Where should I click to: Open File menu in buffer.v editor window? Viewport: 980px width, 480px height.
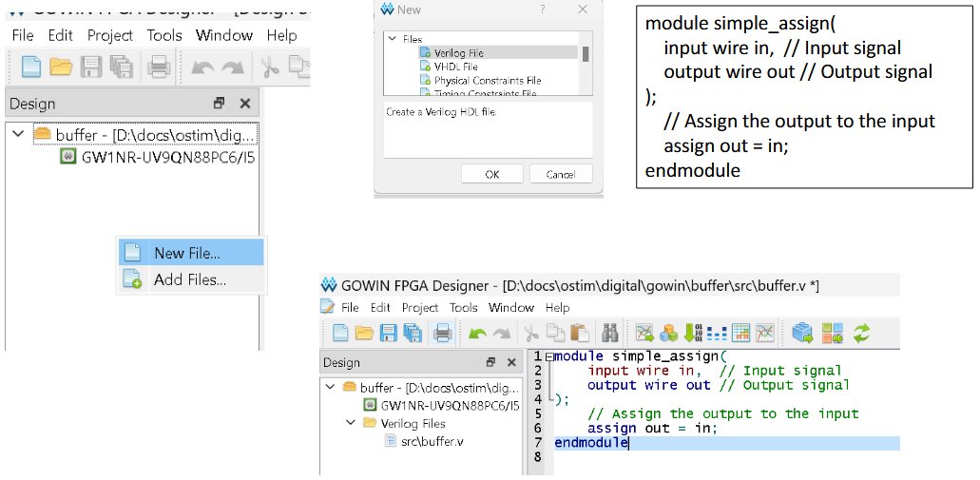350,308
